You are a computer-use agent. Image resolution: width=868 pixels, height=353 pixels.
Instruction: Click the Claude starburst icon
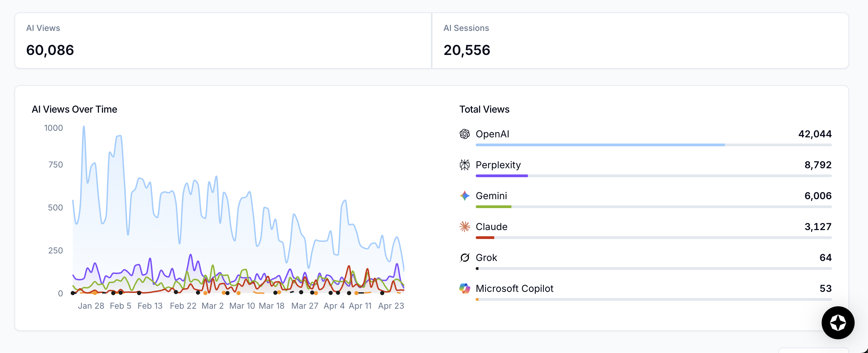coord(464,227)
